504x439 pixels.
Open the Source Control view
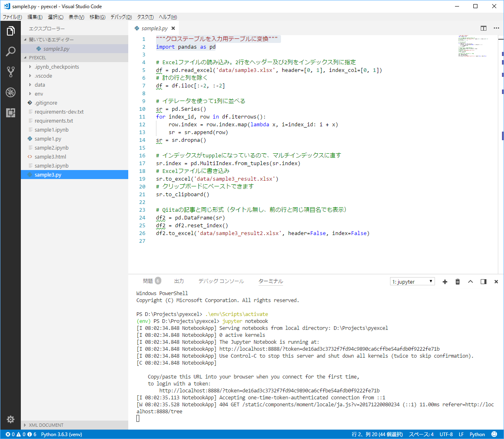[11, 72]
